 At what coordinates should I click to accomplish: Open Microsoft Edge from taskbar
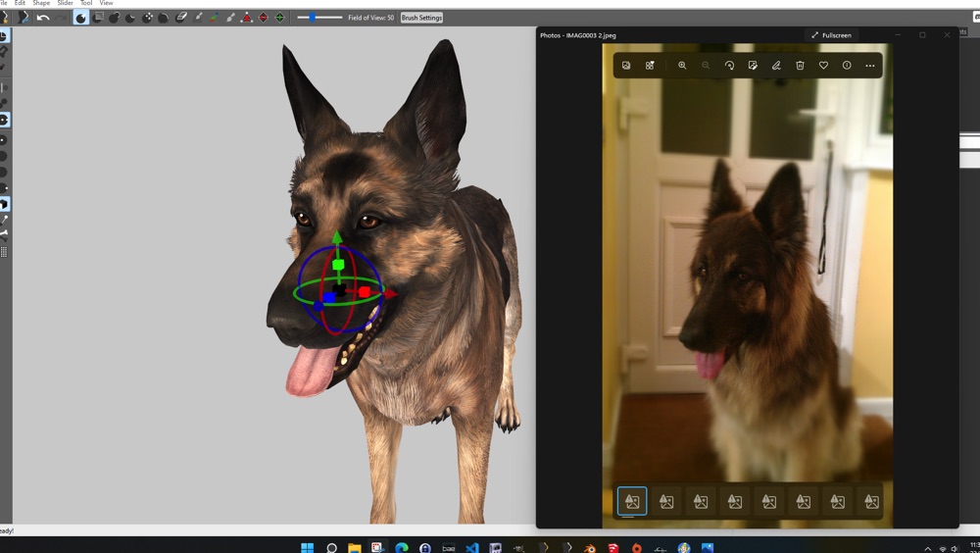(401, 548)
